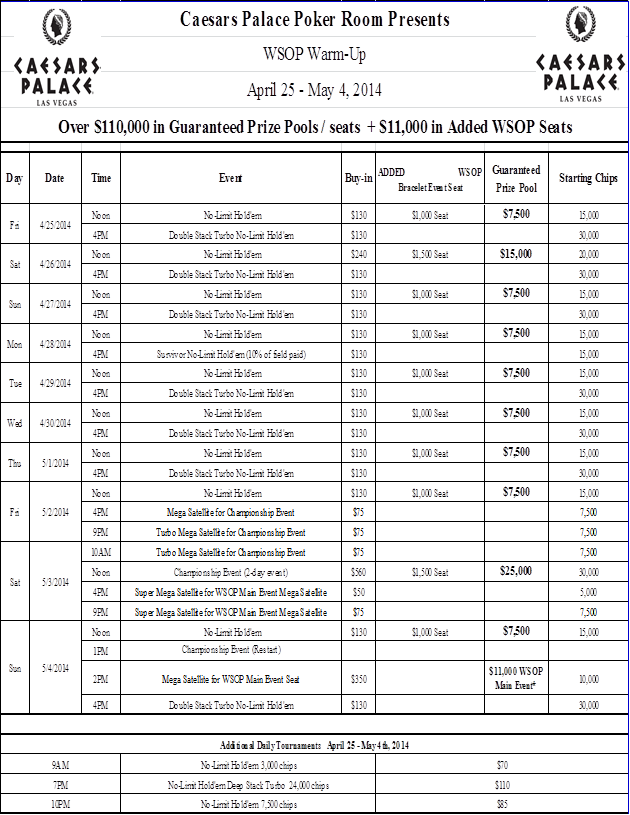Image resolution: width=630 pixels, height=815 pixels.
Task: Click the 'Championship Event (Restart)' cell
Action: pyautogui.click(x=231, y=650)
